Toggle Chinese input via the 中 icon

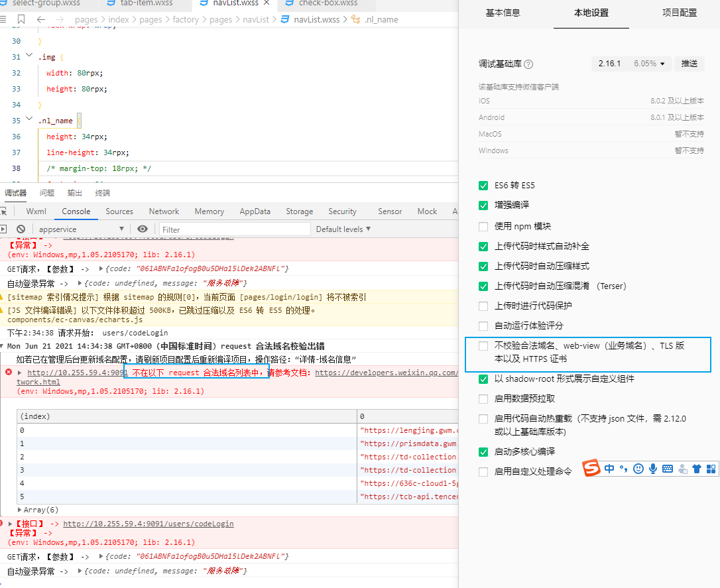point(609,469)
